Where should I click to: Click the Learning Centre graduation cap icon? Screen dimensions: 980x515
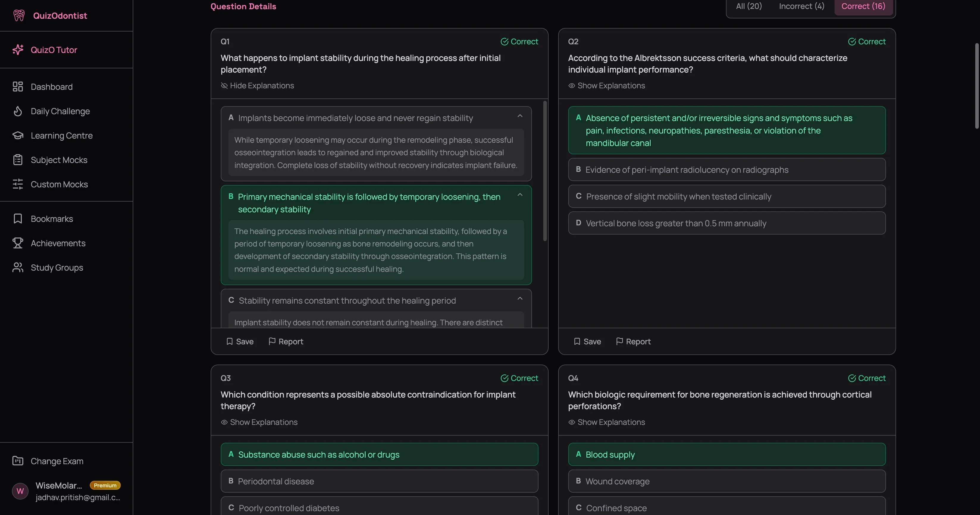click(18, 135)
